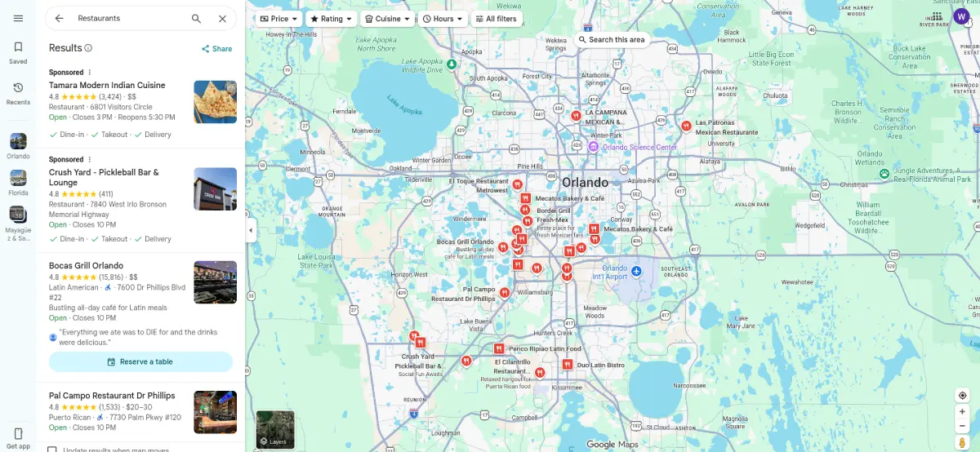The width and height of the screenshot is (980, 452).
Task: Zoom in on the map
Action: point(963,412)
